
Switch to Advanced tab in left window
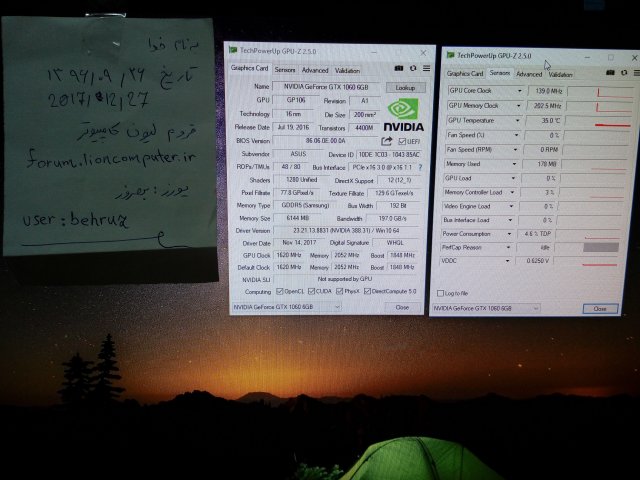pyautogui.click(x=315, y=71)
